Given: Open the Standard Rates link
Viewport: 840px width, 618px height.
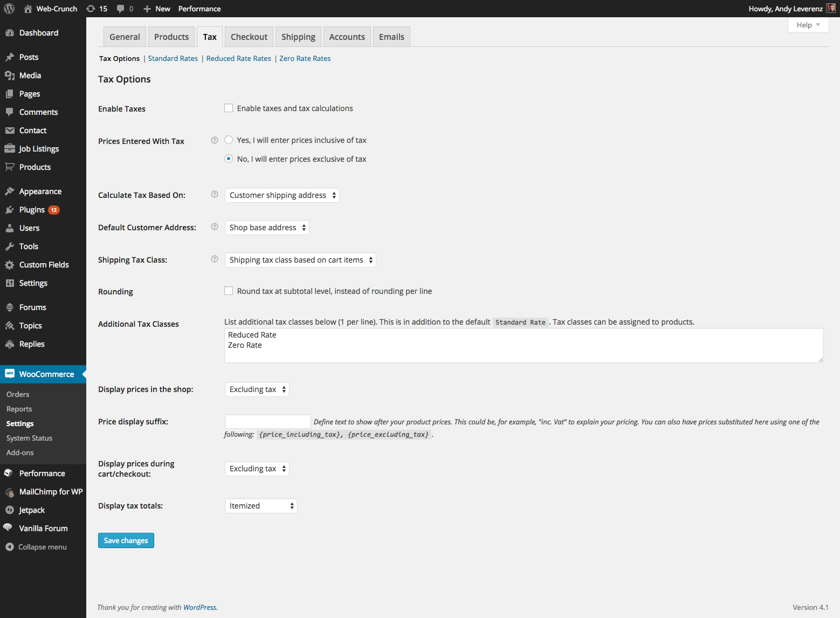Looking at the screenshot, I should coord(173,58).
